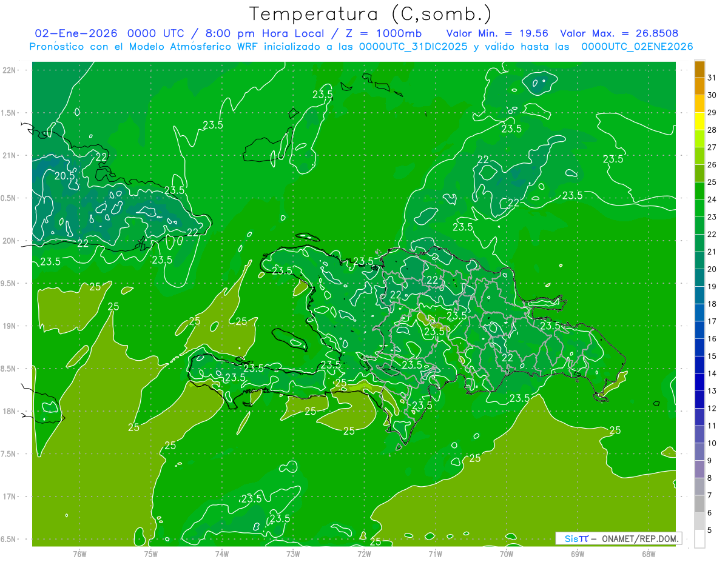The image size is (728, 562).
Task: Select the "Z = 1000mb" pressure level text
Action: coord(383,33)
